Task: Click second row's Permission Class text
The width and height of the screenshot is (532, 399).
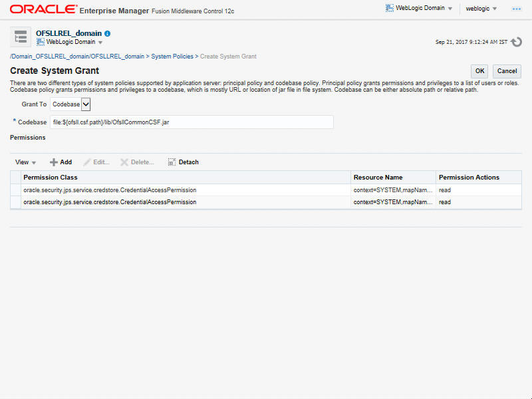Action: pyautogui.click(x=110, y=202)
